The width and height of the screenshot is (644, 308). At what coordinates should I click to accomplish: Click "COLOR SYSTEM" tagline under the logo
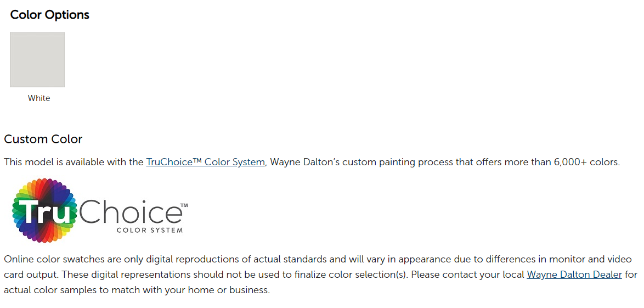(150, 230)
